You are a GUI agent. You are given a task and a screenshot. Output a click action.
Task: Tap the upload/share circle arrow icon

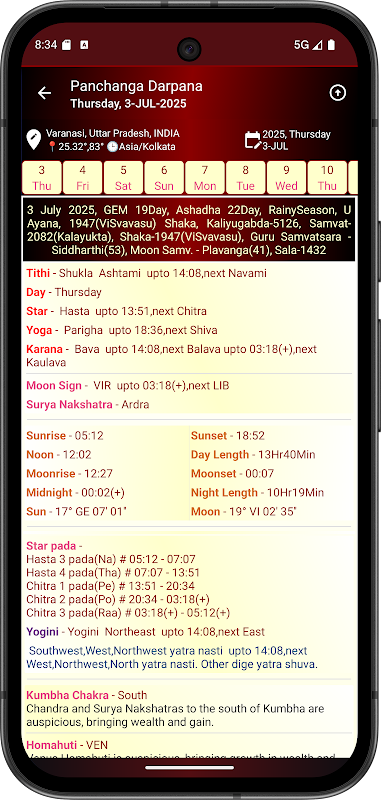338,93
